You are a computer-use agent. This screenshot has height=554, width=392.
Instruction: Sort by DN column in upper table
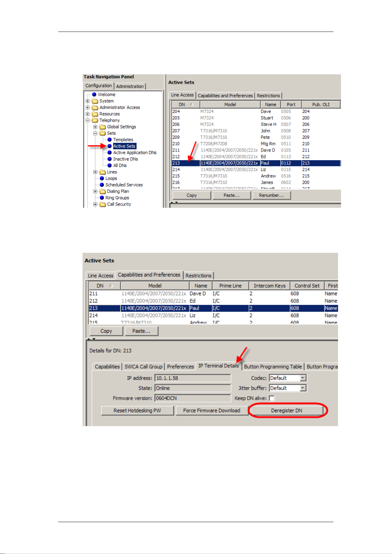pos(186,105)
